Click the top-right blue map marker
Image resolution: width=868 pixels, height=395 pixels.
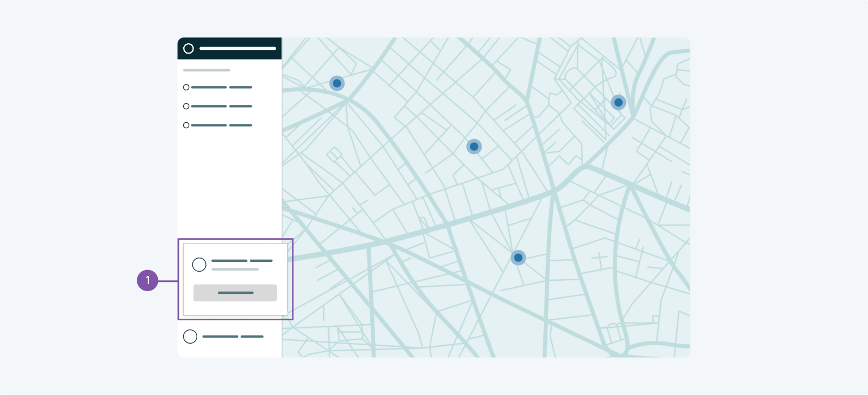point(618,102)
